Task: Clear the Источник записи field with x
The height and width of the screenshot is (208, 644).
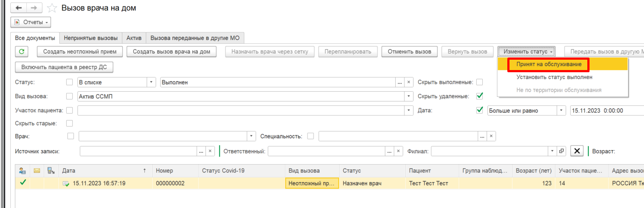Action: pyautogui.click(x=210, y=151)
